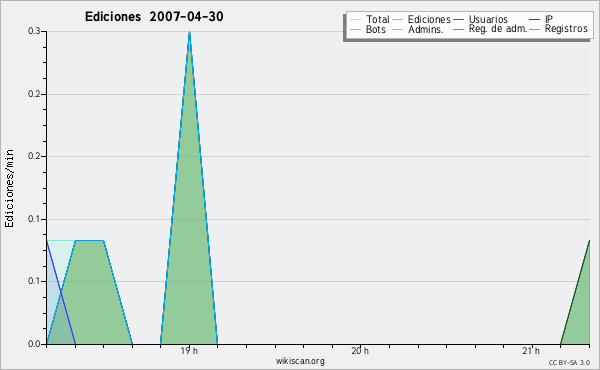Click the 'CC BY-SA 3.0' license text
This screenshot has height=370, width=600.
(569, 362)
